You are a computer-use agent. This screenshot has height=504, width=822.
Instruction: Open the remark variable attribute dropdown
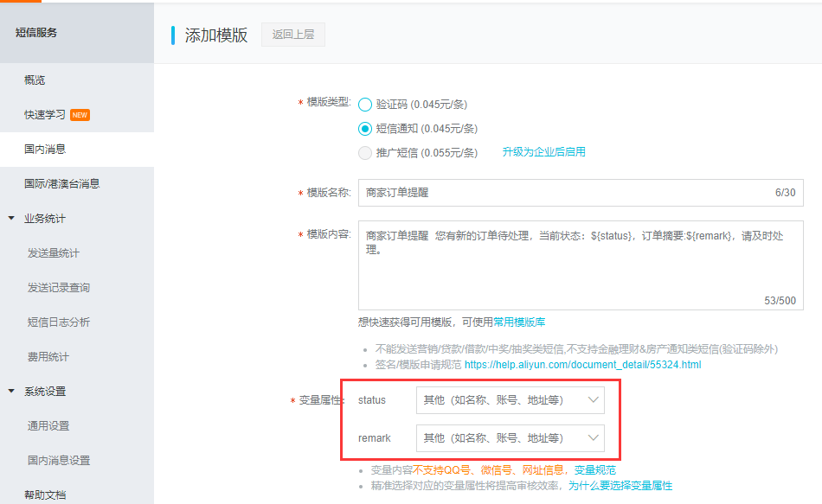(x=510, y=438)
